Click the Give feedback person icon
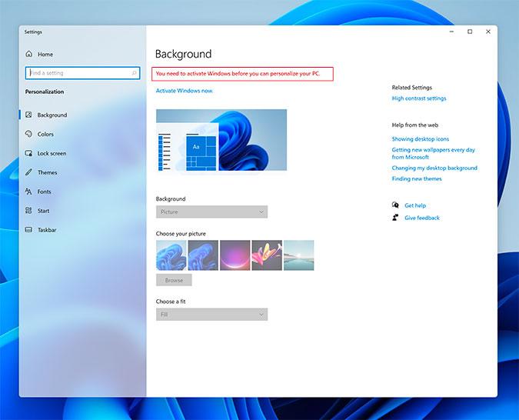 [395, 218]
